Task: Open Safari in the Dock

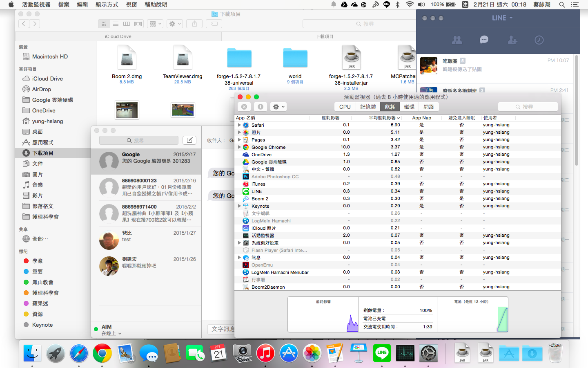Action: [79, 353]
